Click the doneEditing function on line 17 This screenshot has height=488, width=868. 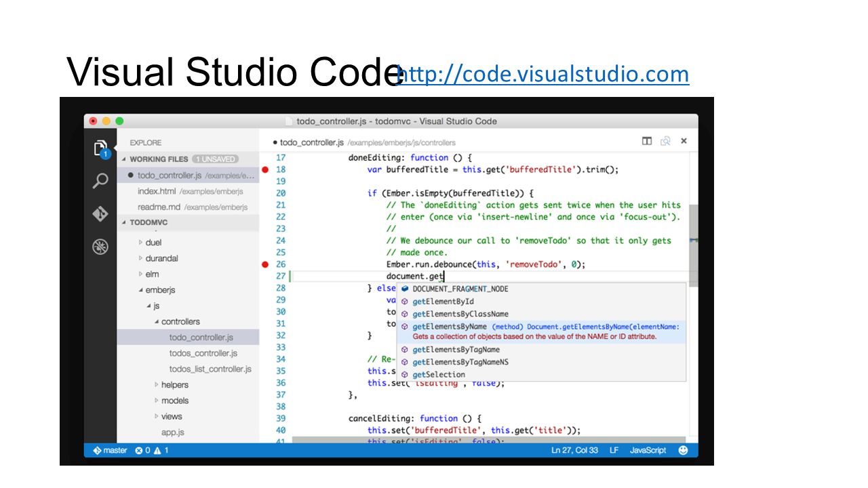[x=377, y=157]
